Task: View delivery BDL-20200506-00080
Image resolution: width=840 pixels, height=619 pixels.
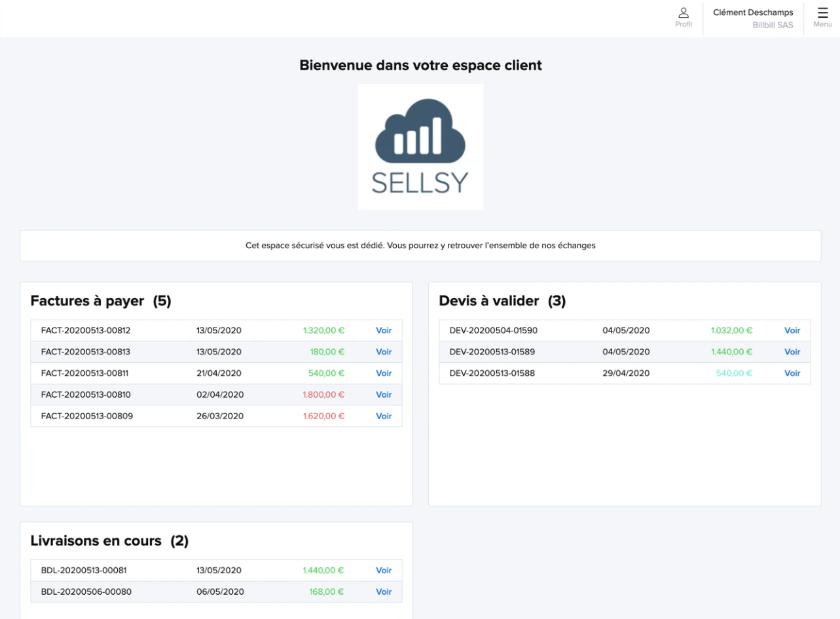Action: [x=384, y=592]
